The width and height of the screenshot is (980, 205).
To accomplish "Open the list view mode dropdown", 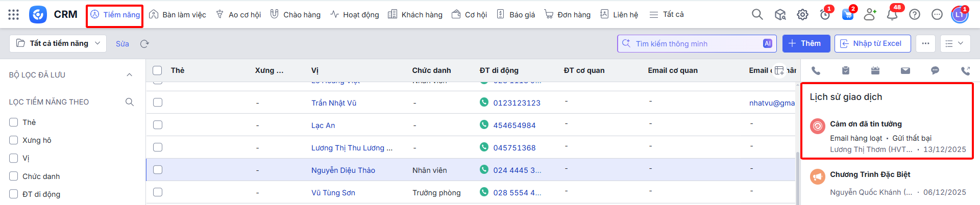I will (x=954, y=44).
